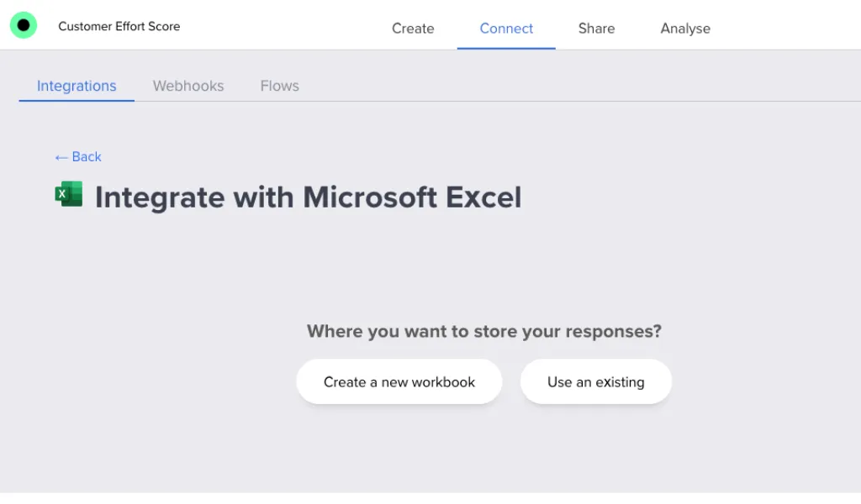Click the Customer Effort Score title
This screenshot has width=861, height=504.
point(119,26)
